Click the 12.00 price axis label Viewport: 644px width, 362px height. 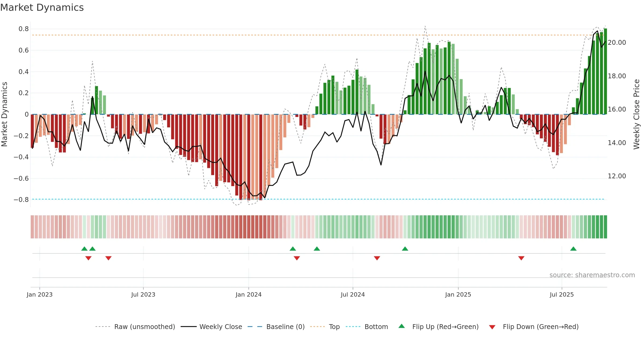click(x=617, y=176)
